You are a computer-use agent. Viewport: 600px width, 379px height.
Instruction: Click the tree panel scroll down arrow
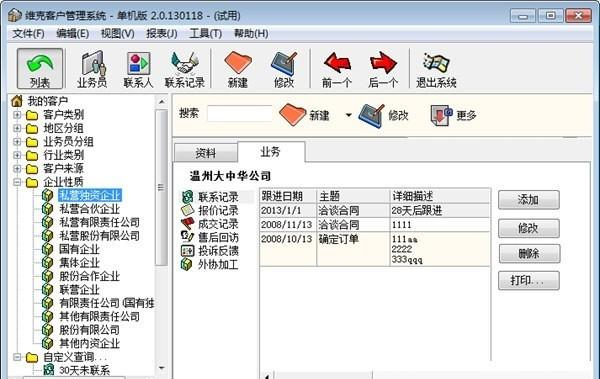[161, 368]
